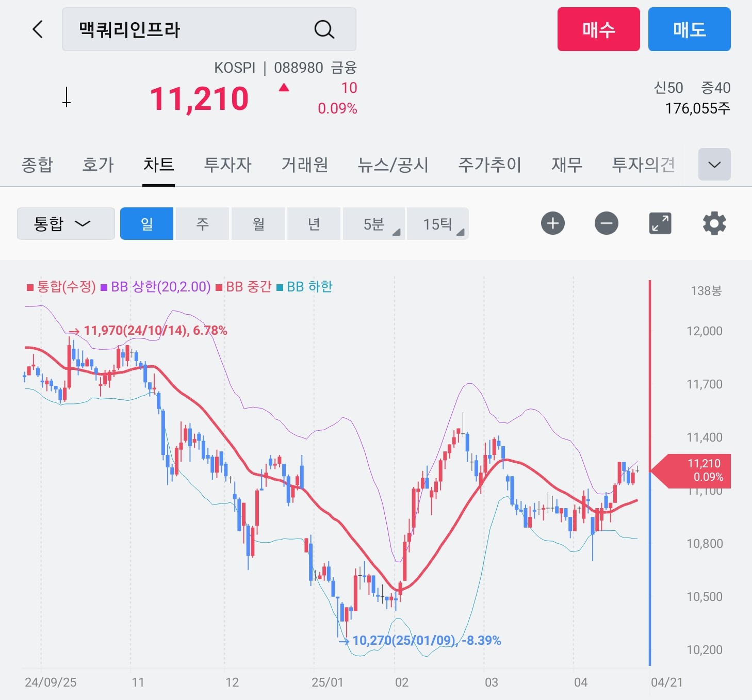
Task: Expand chart to fullscreen
Action: click(x=660, y=223)
